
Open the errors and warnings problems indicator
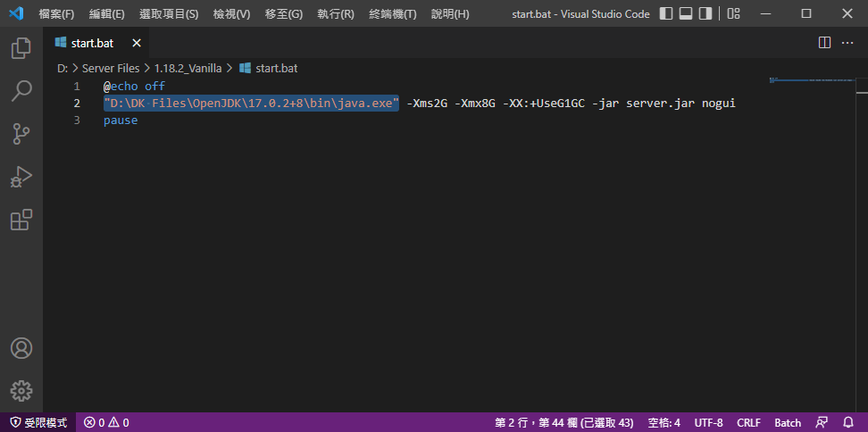[106, 423]
